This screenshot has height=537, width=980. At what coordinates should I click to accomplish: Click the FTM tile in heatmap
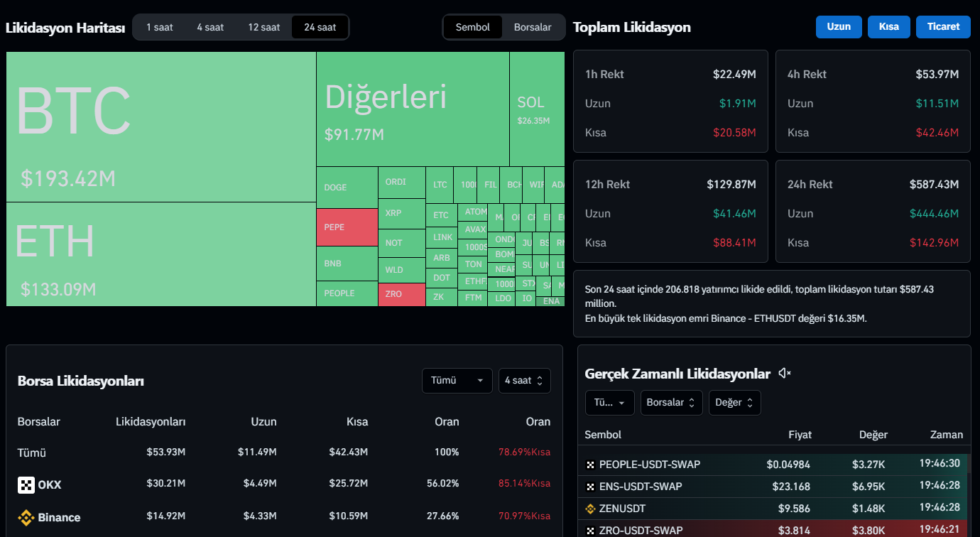pyautogui.click(x=473, y=298)
